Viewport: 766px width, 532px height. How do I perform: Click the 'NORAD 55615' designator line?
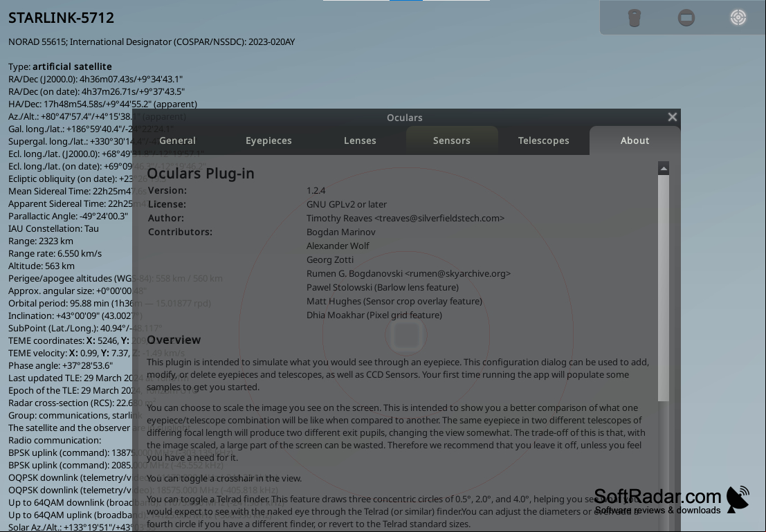[152, 42]
